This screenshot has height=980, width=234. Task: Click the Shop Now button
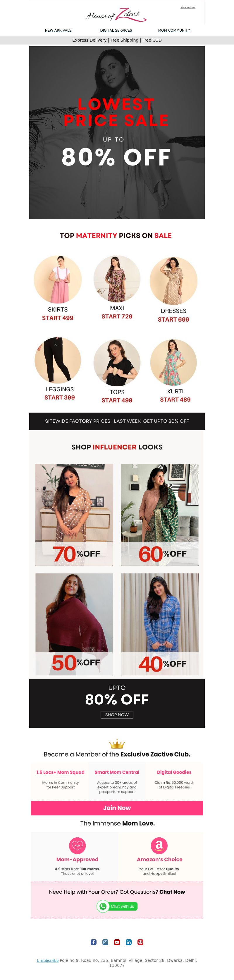click(117, 714)
